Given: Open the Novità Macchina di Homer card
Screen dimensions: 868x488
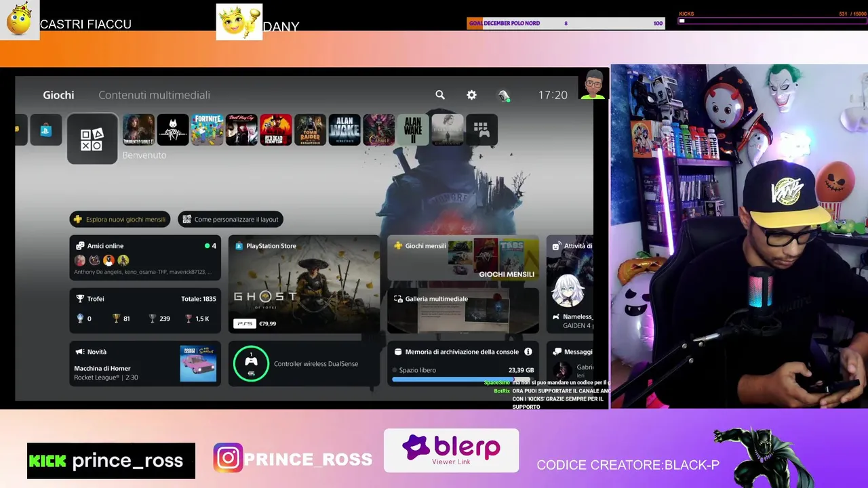Looking at the screenshot, I should click(x=145, y=364).
